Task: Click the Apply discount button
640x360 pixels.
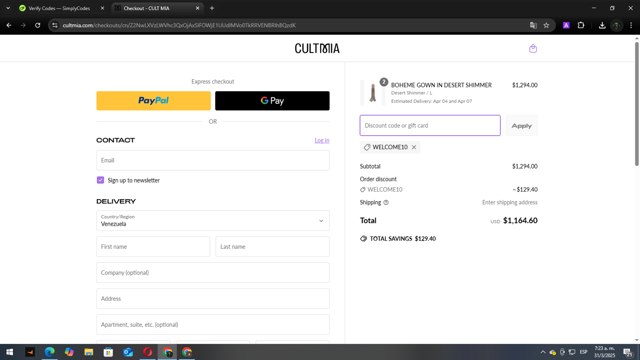Action: click(x=522, y=126)
